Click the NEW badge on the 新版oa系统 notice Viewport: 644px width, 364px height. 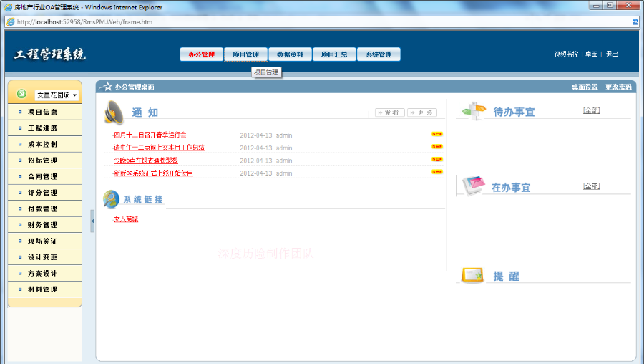click(x=437, y=172)
